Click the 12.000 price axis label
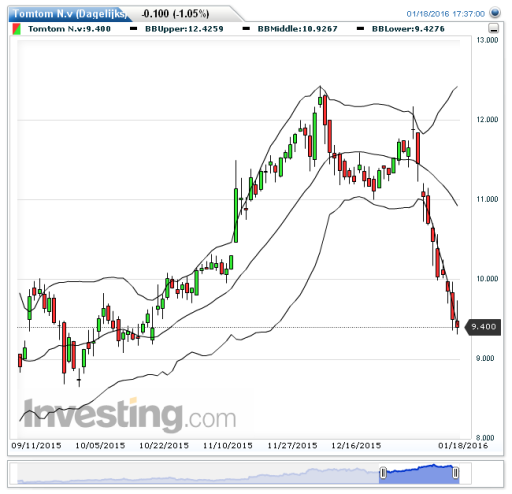This screenshot has height=494, width=512. (487, 119)
